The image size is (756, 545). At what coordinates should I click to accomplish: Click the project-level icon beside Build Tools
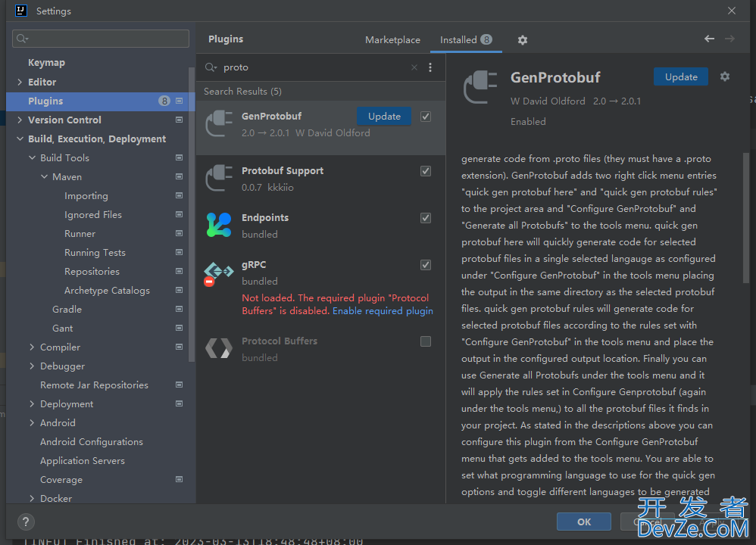(x=180, y=158)
